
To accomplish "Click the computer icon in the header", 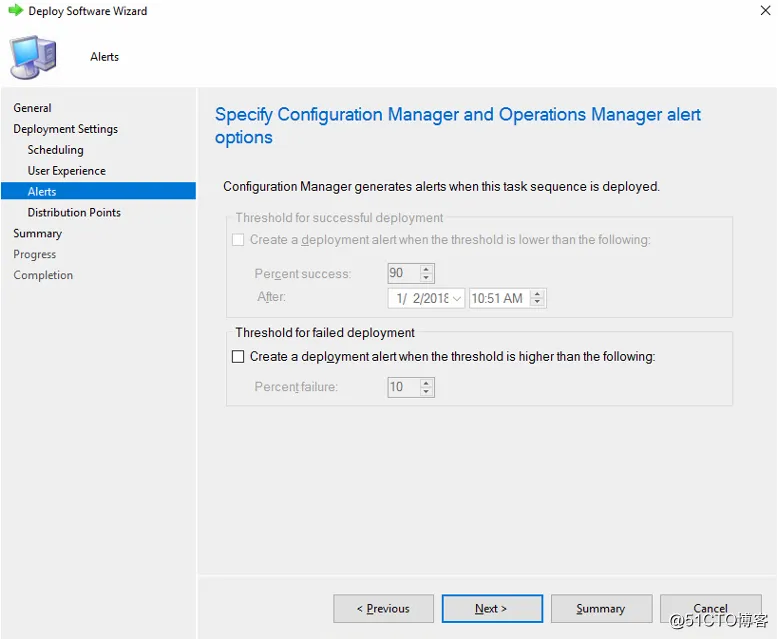I will [33, 57].
